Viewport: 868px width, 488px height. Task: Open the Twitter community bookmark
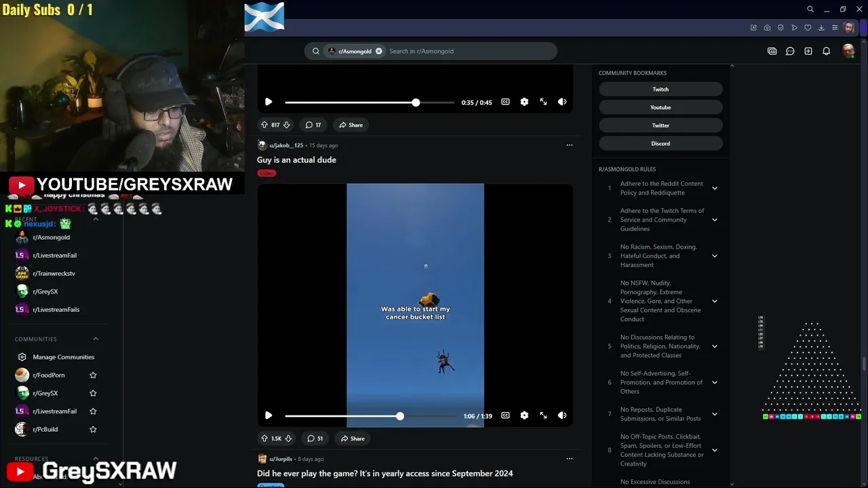click(660, 125)
